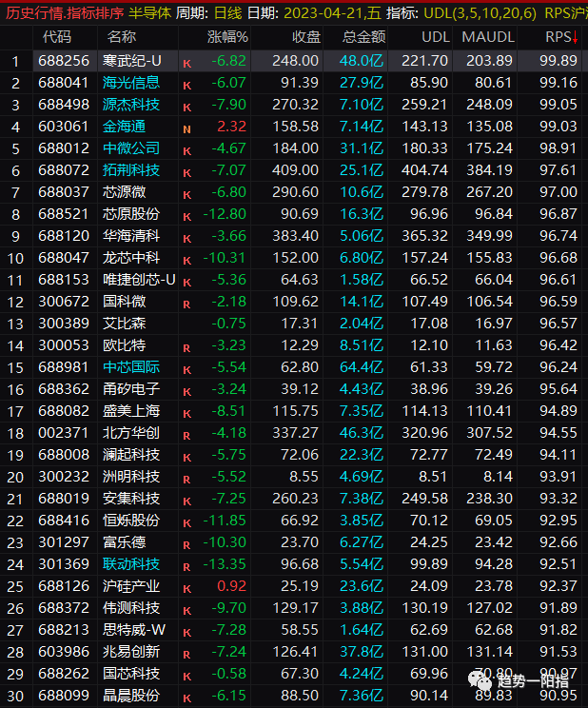The image size is (588, 708).
Task: Click amount 48.0亿 in first row
Action: pos(362,61)
